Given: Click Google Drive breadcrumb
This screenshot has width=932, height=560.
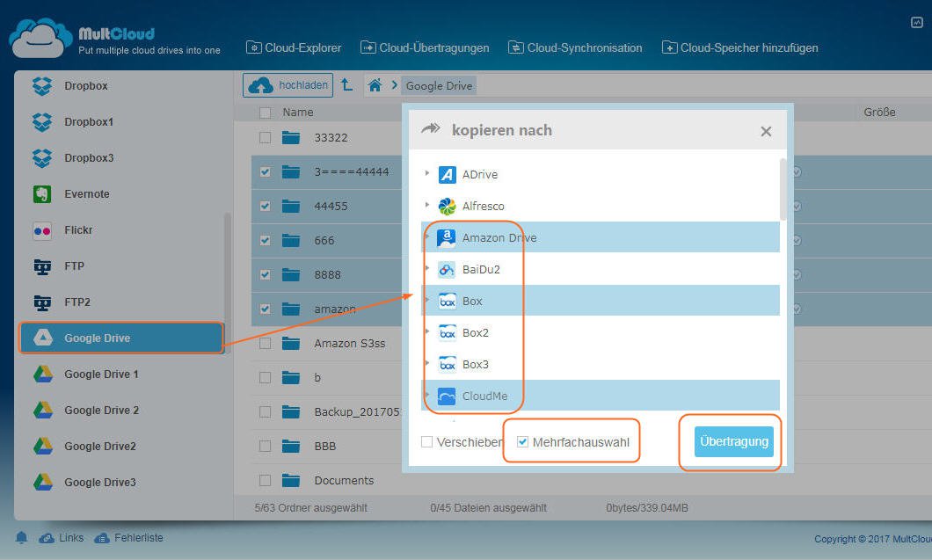Looking at the screenshot, I should tap(439, 85).
